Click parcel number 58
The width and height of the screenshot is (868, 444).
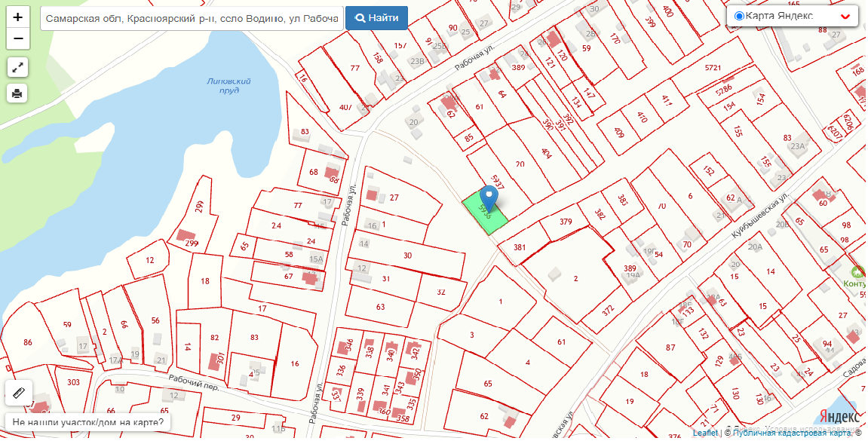point(288,255)
